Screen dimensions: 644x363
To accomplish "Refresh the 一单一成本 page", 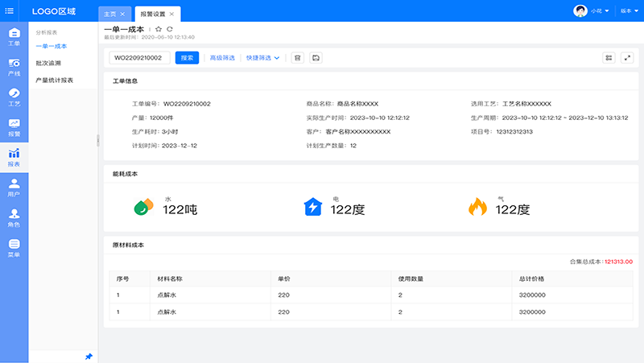I will 170,29.
